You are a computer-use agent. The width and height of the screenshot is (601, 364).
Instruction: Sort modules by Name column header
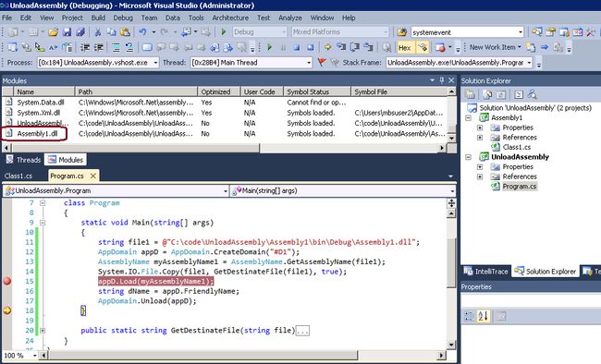pos(44,92)
